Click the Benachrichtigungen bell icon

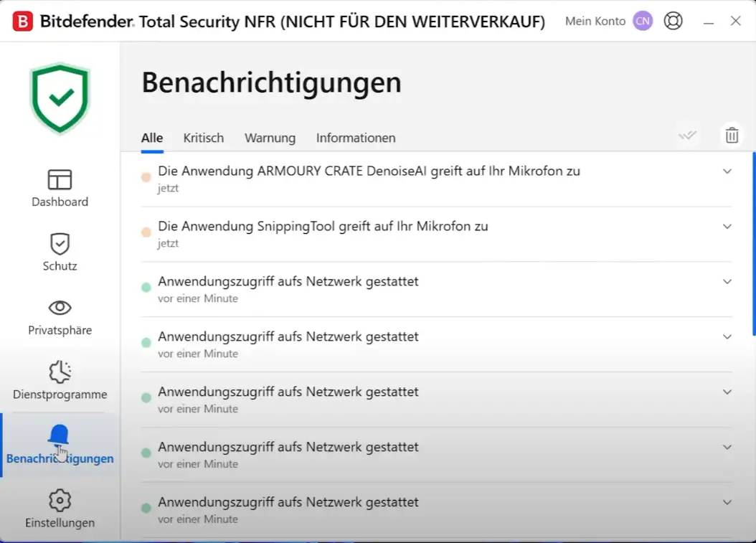tap(59, 435)
